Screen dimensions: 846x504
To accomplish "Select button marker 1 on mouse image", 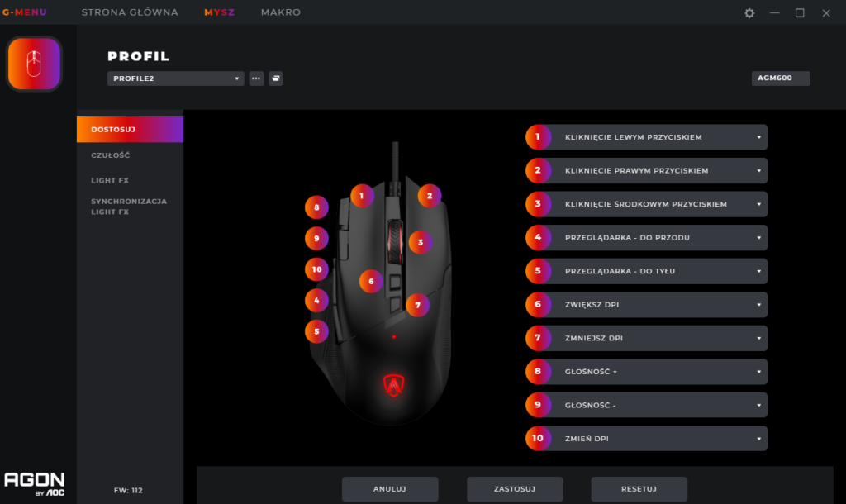I will [362, 196].
